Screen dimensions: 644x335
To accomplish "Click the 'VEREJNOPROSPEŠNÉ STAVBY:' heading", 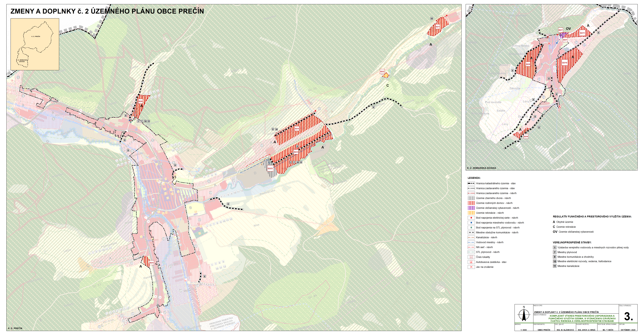I will pyautogui.click(x=572, y=242).
